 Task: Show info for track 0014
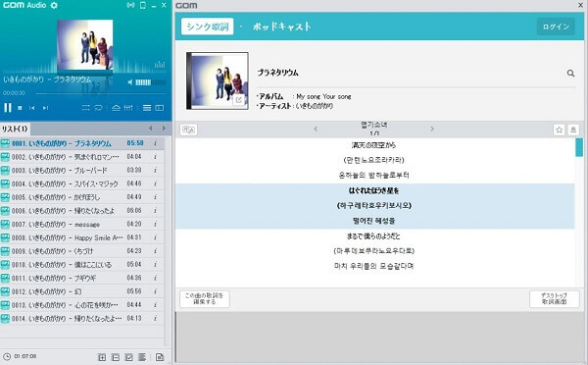155,319
